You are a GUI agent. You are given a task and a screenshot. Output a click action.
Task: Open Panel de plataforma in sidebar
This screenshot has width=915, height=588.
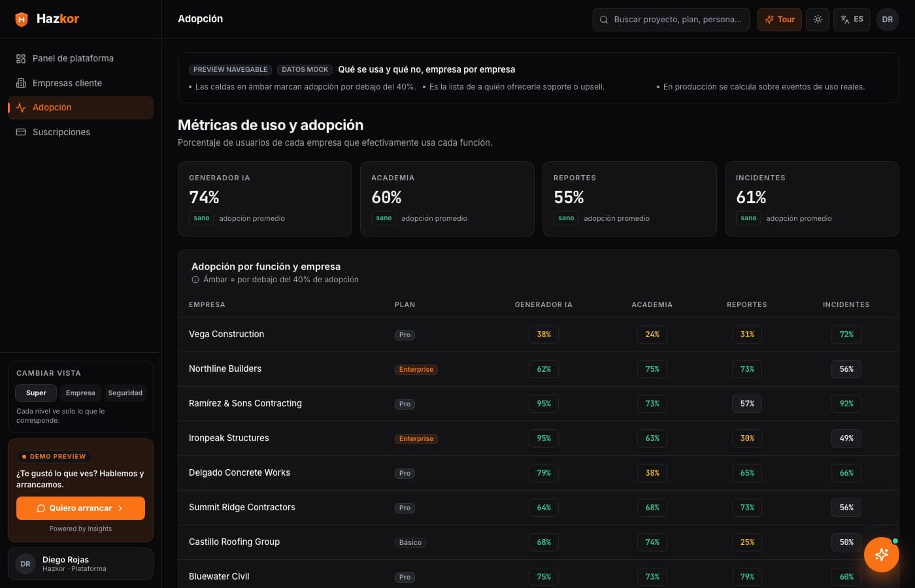point(80,58)
